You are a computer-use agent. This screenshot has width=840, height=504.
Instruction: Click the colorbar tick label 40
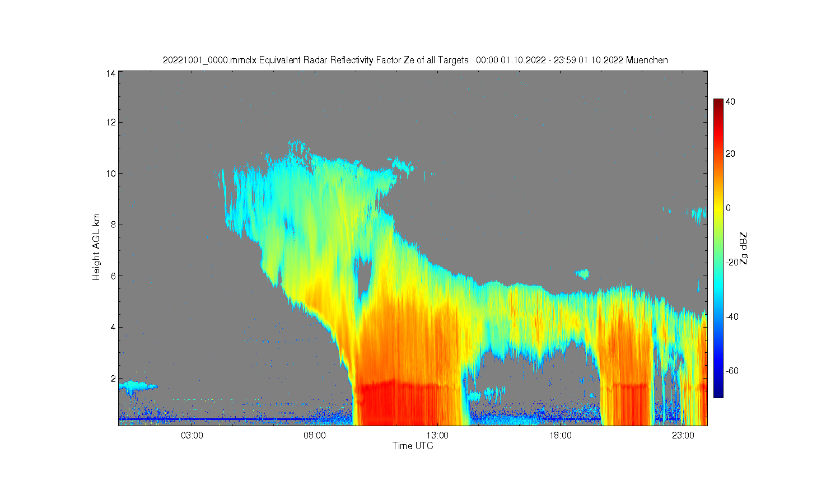[x=730, y=102]
